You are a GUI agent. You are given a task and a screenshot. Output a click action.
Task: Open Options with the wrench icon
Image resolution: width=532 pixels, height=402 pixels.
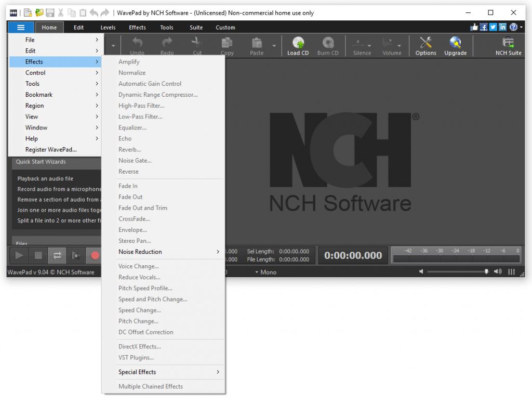tap(425, 46)
